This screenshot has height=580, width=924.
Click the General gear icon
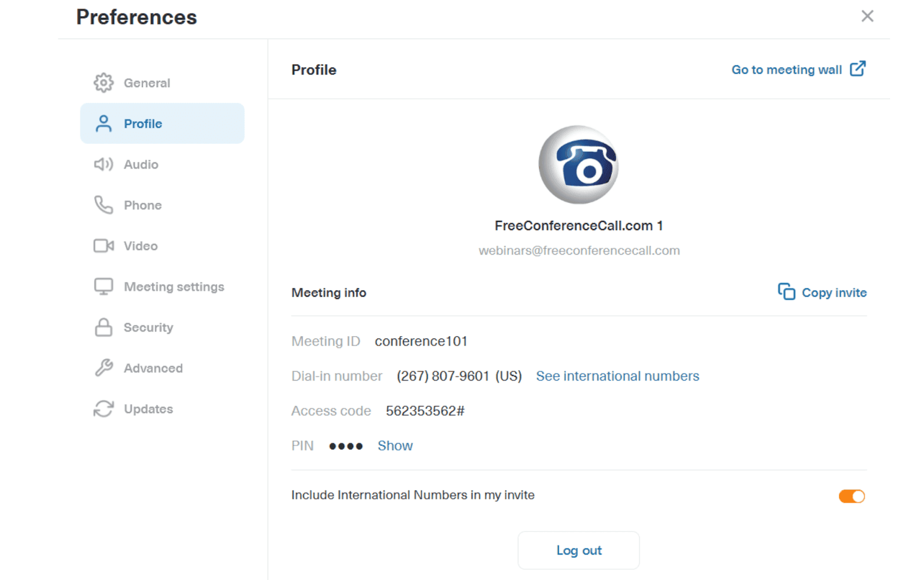click(103, 83)
